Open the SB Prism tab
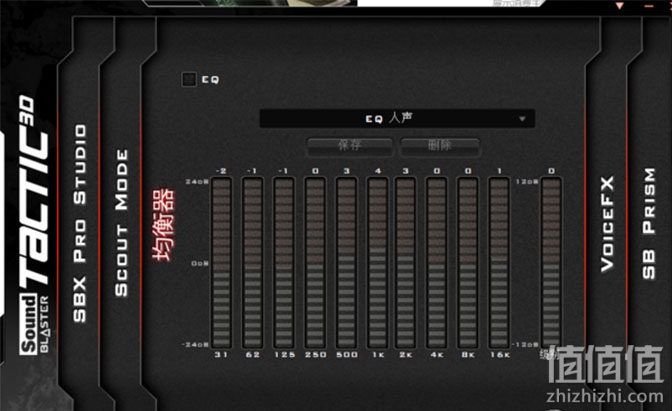Screen dimensions: 672x411 pos(649,223)
